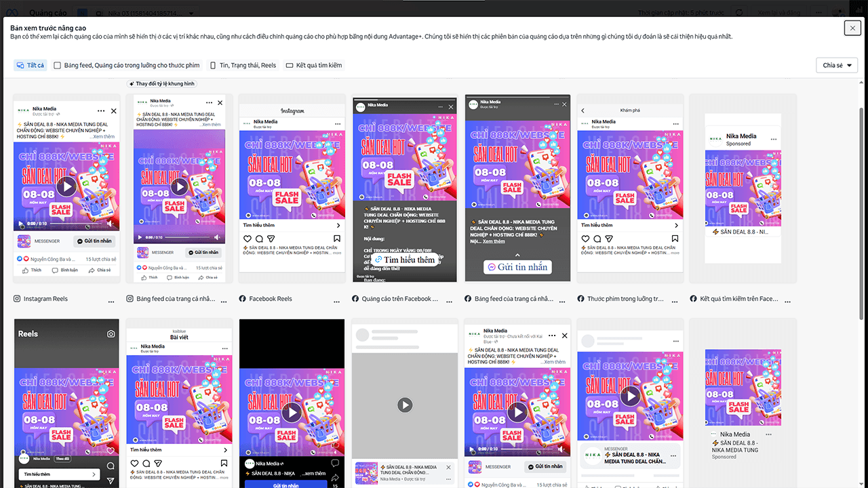Play the video in the first Nika Media feed preview

[66, 186]
